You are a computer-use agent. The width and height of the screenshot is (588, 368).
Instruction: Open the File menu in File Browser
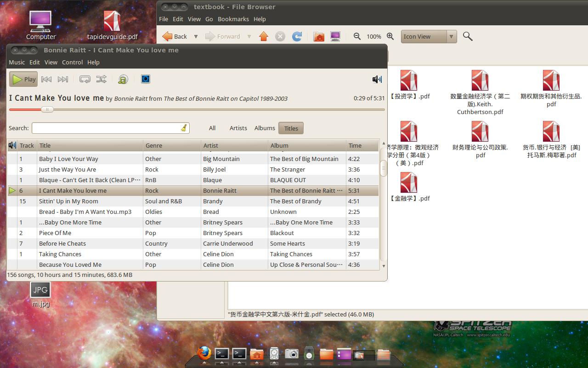pos(164,19)
